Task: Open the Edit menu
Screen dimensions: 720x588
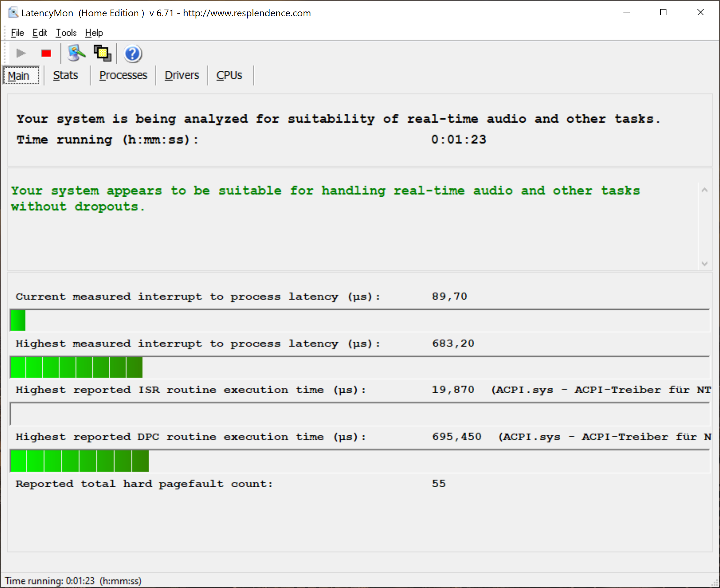Action: (x=40, y=33)
